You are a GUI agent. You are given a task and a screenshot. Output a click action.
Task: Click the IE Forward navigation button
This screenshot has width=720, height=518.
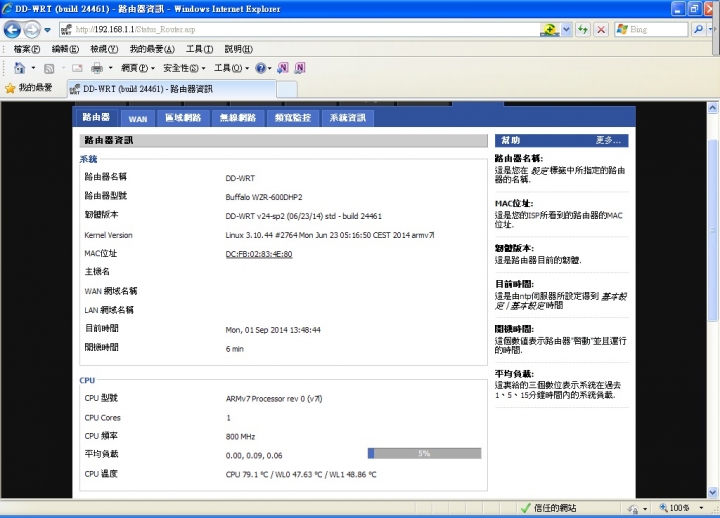(32, 30)
